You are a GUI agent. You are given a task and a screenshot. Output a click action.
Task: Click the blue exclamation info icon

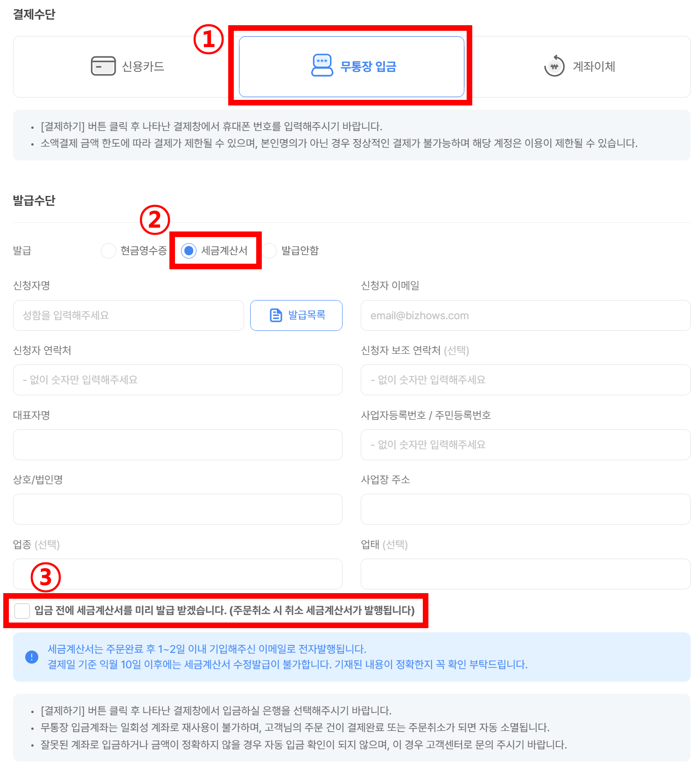[x=32, y=657]
